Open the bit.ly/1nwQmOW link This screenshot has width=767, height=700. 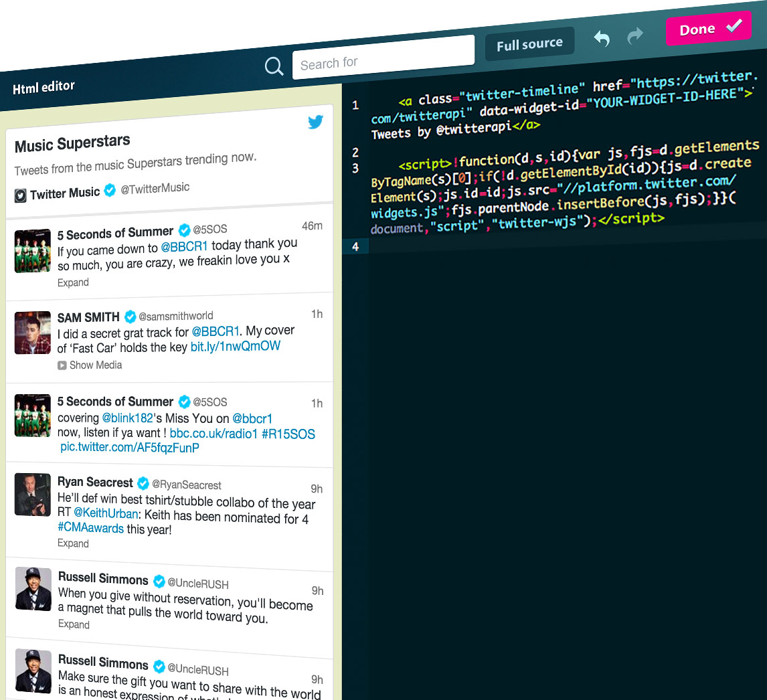(236, 347)
